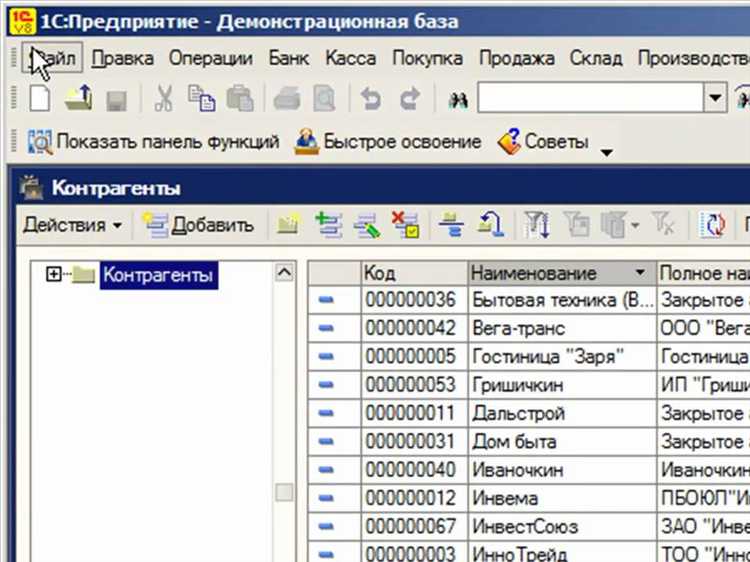
Task: Click the Print icon
Action: pyautogui.click(x=287, y=99)
